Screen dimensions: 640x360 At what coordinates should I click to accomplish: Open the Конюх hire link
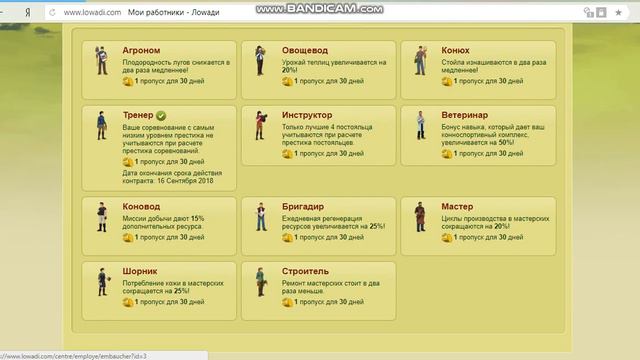(x=456, y=50)
